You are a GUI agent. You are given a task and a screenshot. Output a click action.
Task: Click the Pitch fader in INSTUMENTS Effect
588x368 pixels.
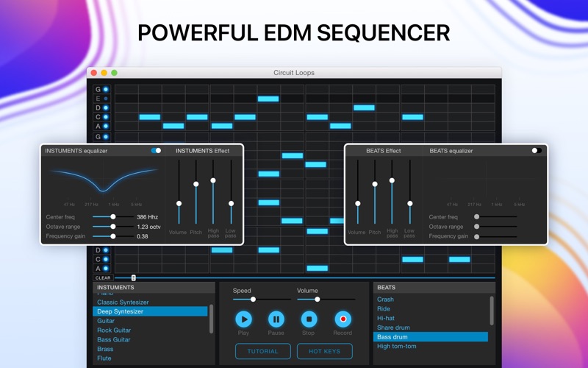point(196,184)
